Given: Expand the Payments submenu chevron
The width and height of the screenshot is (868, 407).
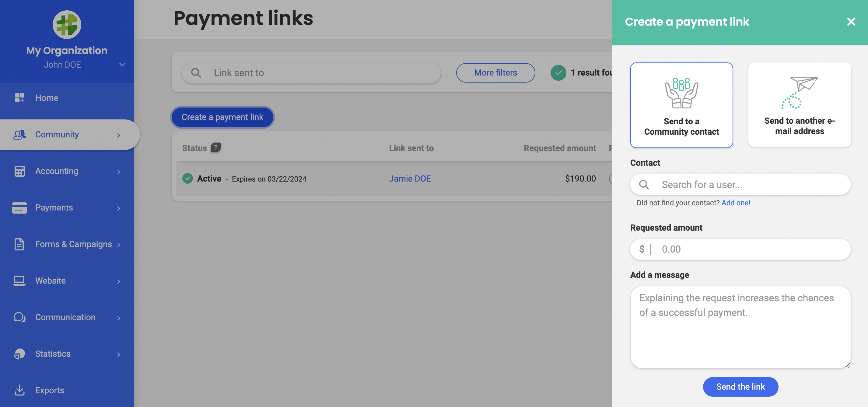Looking at the screenshot, I should point(119,208).
